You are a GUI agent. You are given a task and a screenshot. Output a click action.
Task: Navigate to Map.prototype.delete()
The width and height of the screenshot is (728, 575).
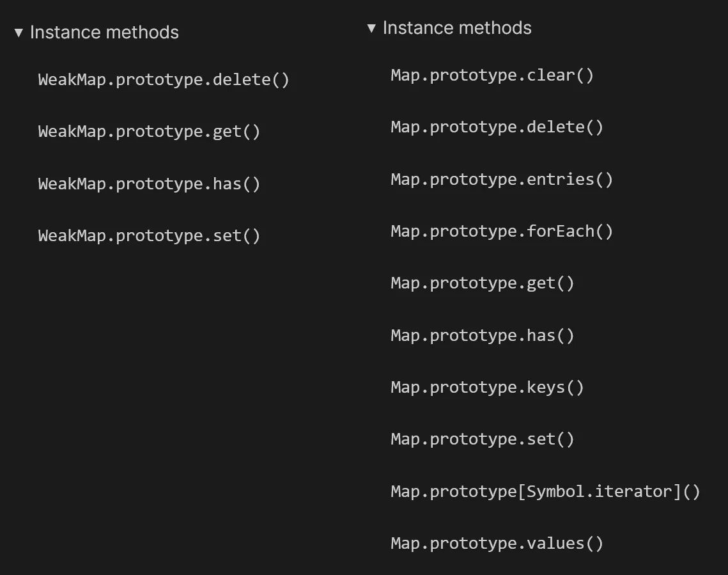(497, 127)
